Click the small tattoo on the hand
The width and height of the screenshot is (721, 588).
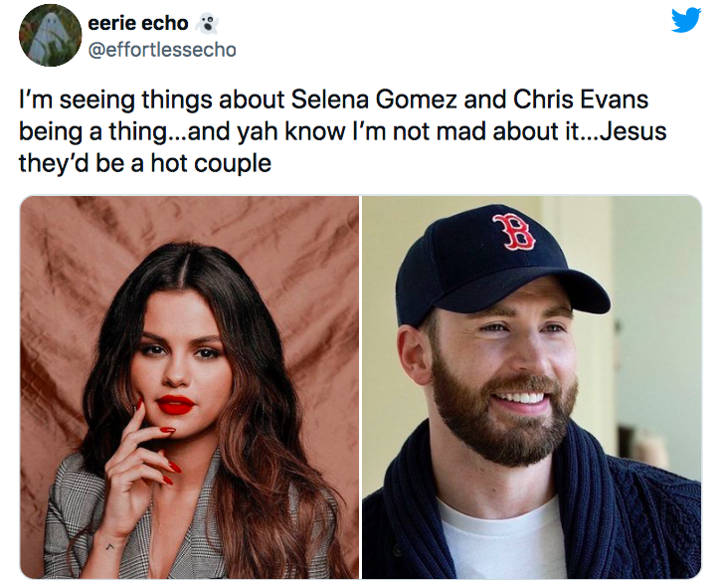tap(110, 544)
